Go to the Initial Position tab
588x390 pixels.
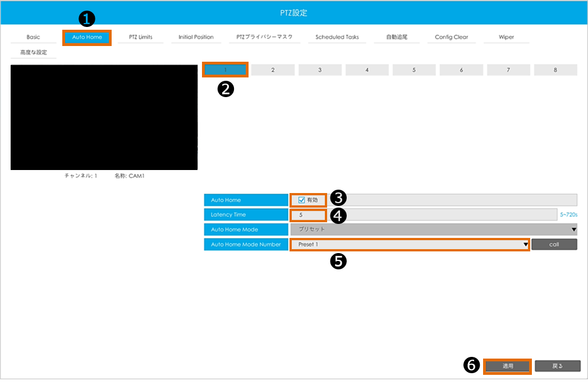coord(196,38)
